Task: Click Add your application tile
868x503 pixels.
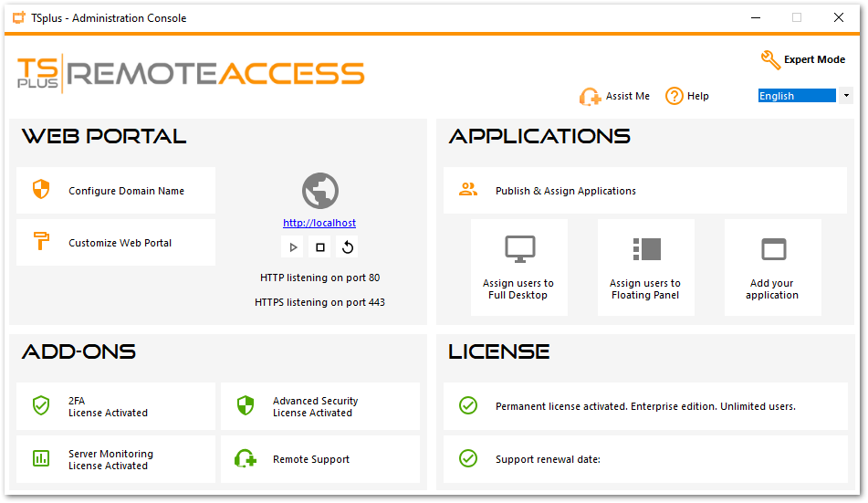Action: point(772,267)
